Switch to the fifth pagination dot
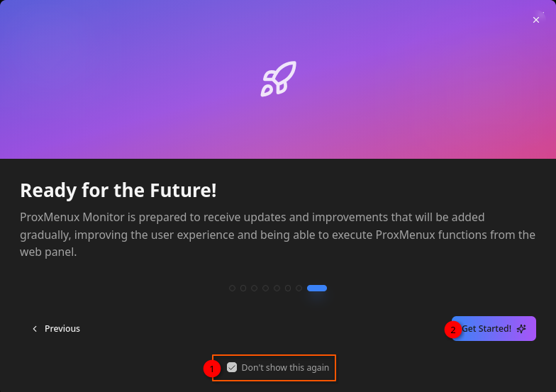Image resolution: width=556 pixels, height=392 pixels. click(x=277, y=289)
